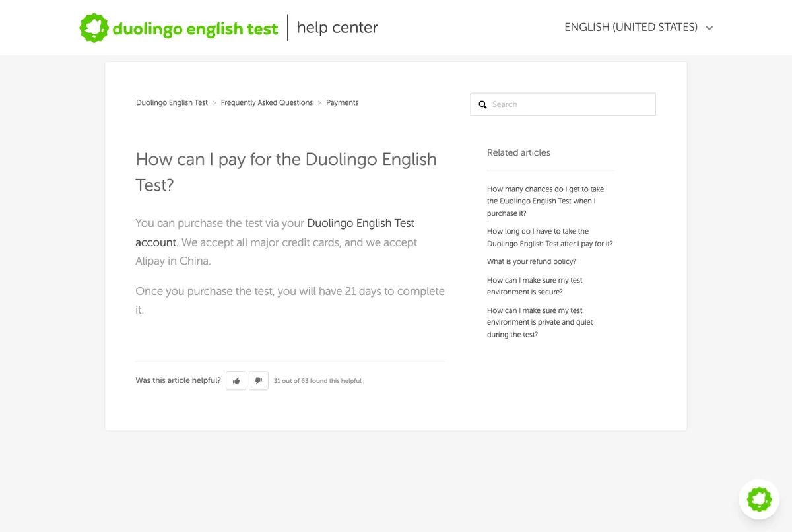
Task: Follow the Duolingo English Test account link
Action: coord(275,232)
